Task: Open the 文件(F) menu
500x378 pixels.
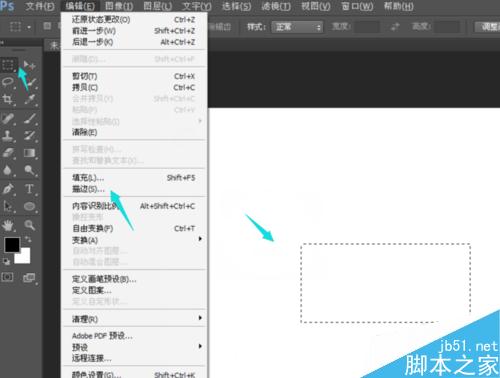Action: (x=40, y=6)
